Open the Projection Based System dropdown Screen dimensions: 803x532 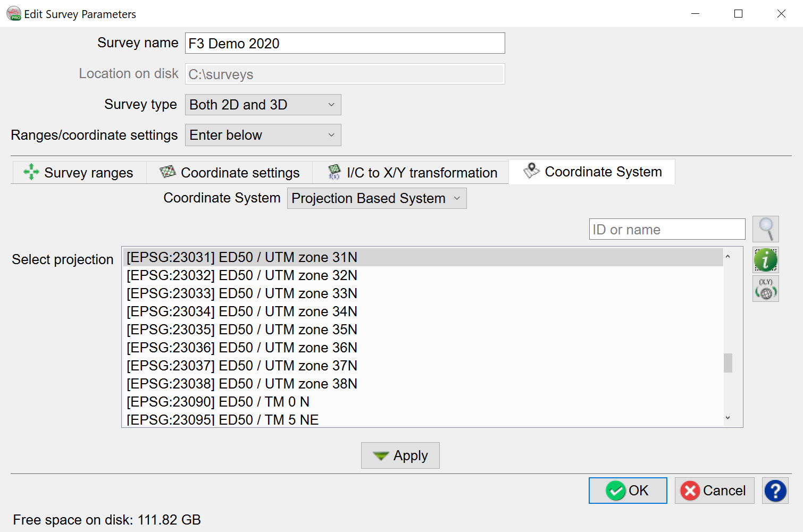(377, 198)
